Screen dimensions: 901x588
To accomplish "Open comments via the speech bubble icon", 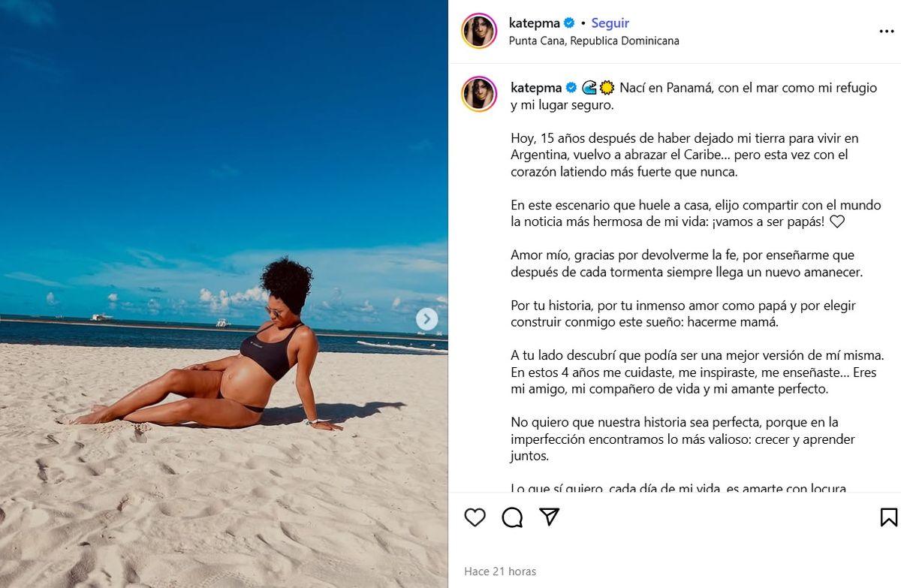I will [512, 517].
